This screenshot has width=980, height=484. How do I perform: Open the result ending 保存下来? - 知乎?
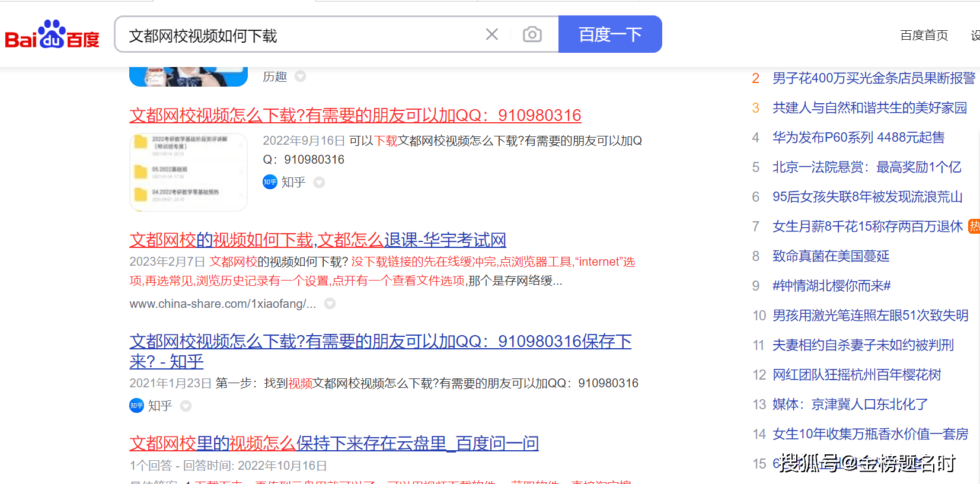(381, 351)
